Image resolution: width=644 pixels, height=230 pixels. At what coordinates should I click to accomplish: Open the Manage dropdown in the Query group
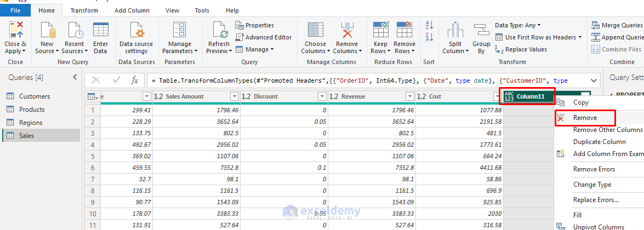271,50
